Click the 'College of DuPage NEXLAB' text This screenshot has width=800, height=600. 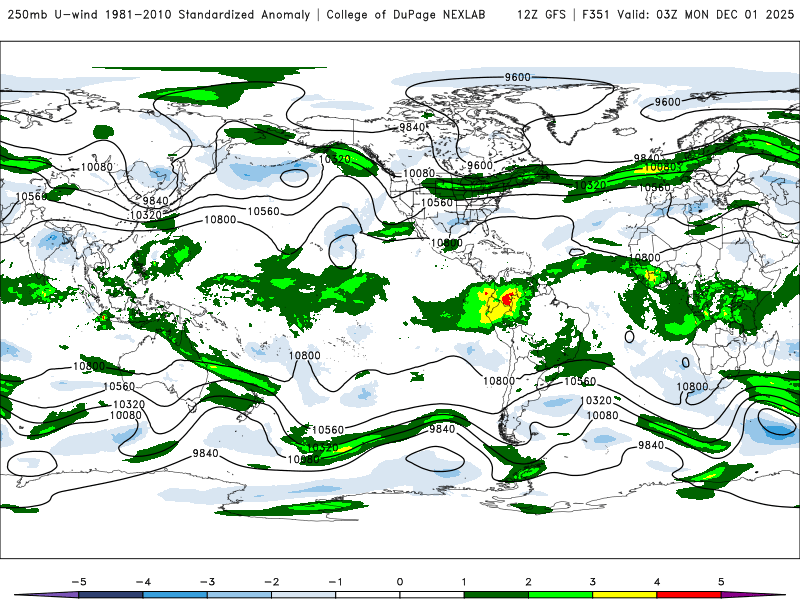406,15
